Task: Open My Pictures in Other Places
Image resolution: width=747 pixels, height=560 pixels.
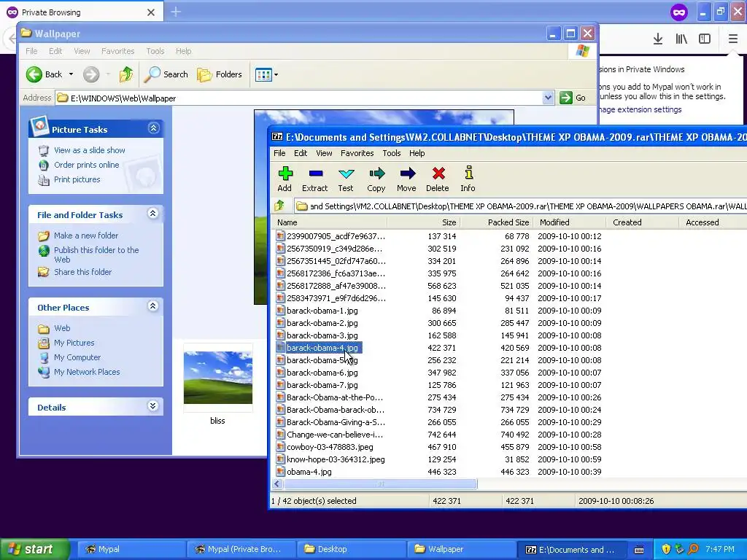Action: [x=74, y=343]
